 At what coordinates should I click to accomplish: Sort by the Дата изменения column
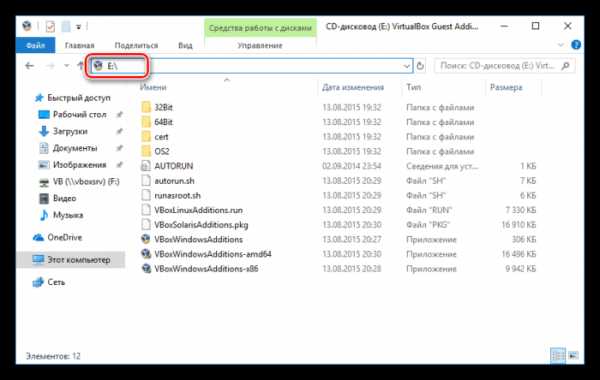[353, 87]
